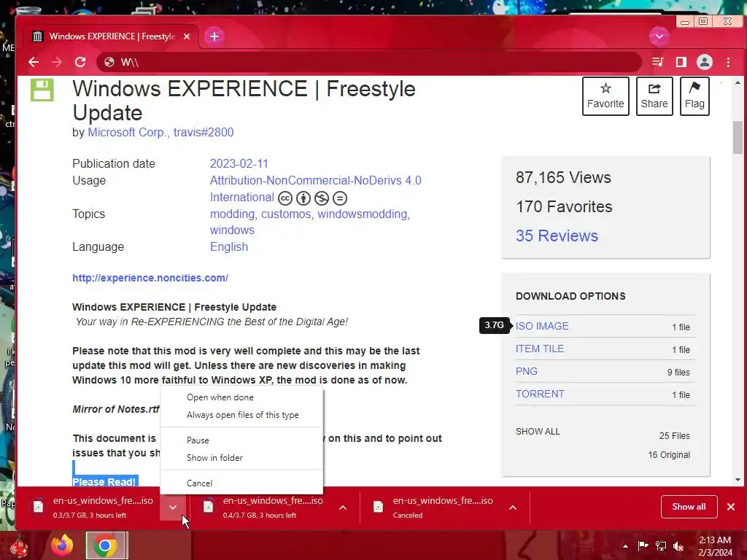Select ITEM TILE download option
Viewport: 747px width, 560px height.
pyautogui.click(x=540, y=349)
